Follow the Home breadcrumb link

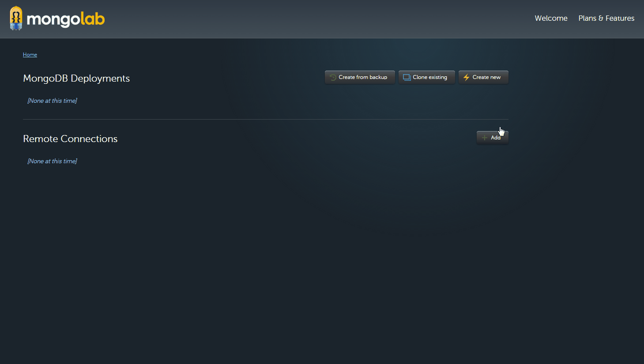pos(30,55)
